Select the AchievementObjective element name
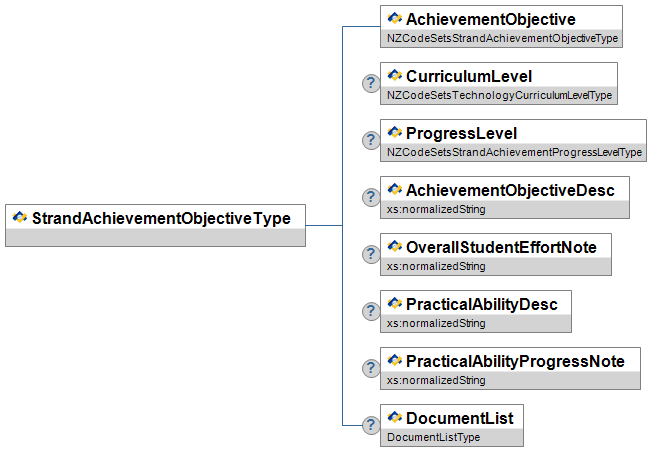669x451 pixels. [490, 19]
